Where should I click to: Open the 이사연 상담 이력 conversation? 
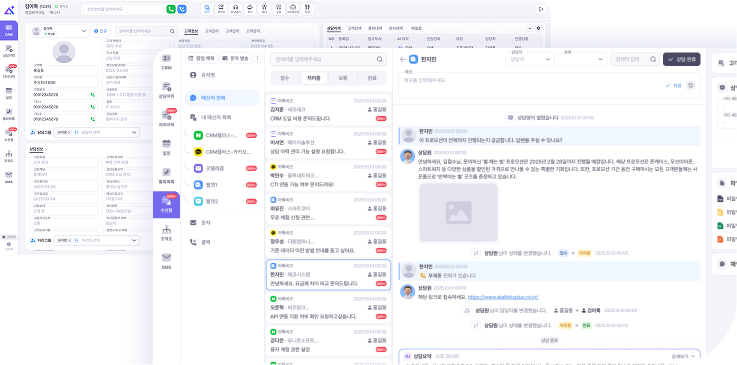(x=328, y=142)
